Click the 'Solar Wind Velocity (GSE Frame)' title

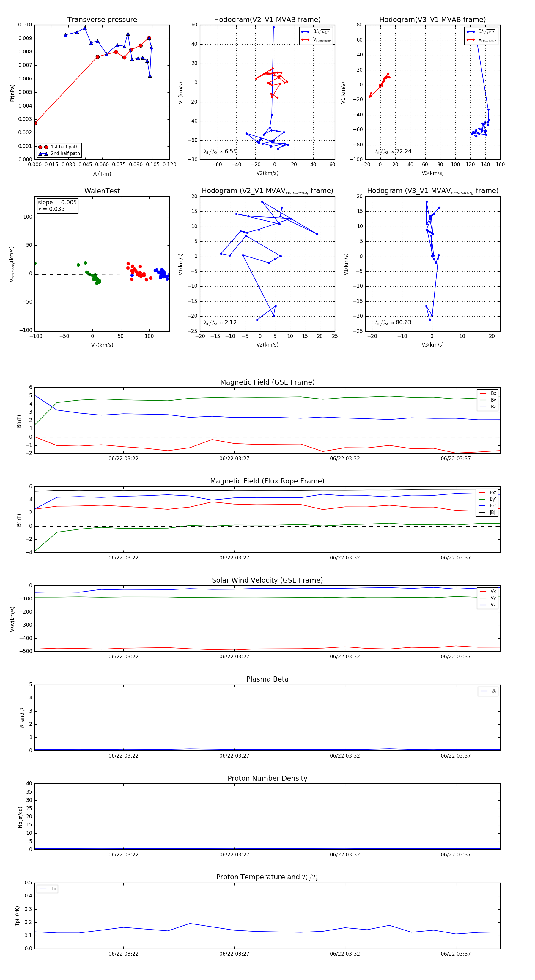[267, 580]
